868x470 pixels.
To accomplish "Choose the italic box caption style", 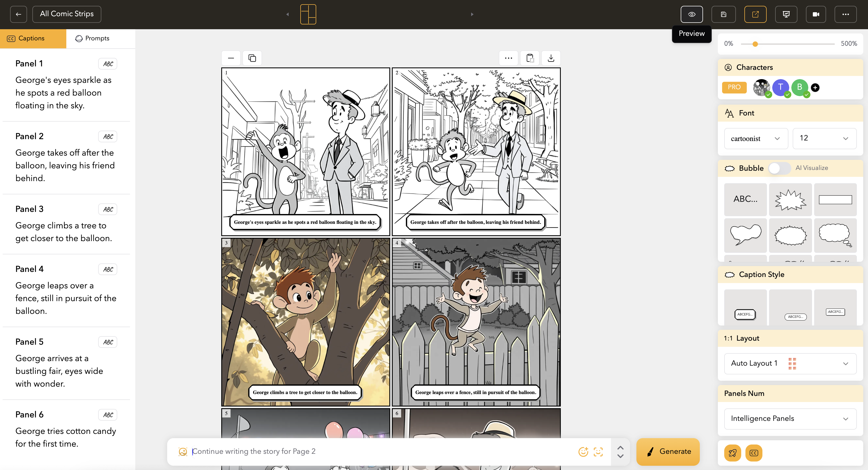I will (835, 308).
